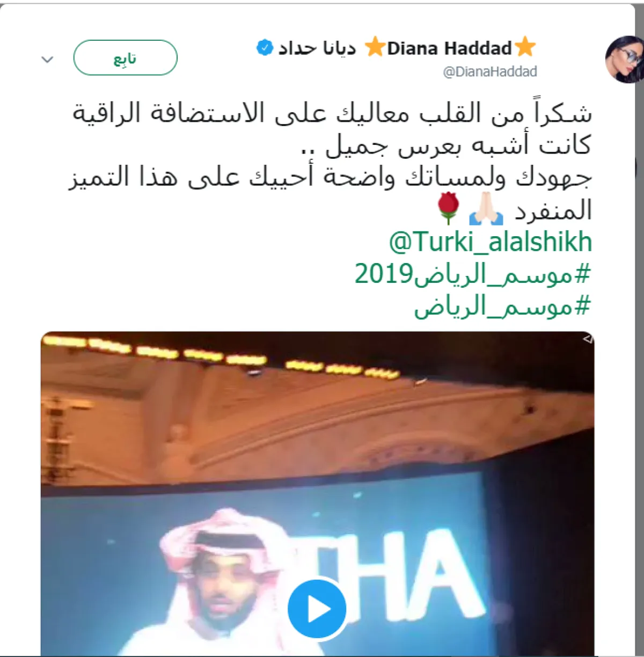Play the embedded tweet video
The image size is (644, 657).
coord(317,609)
